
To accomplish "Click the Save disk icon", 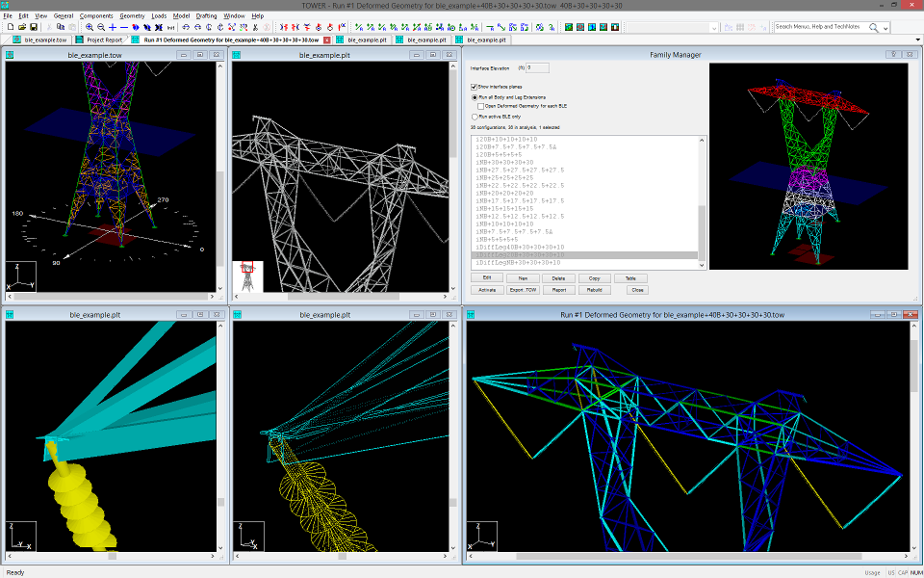I will coord(34,27).
